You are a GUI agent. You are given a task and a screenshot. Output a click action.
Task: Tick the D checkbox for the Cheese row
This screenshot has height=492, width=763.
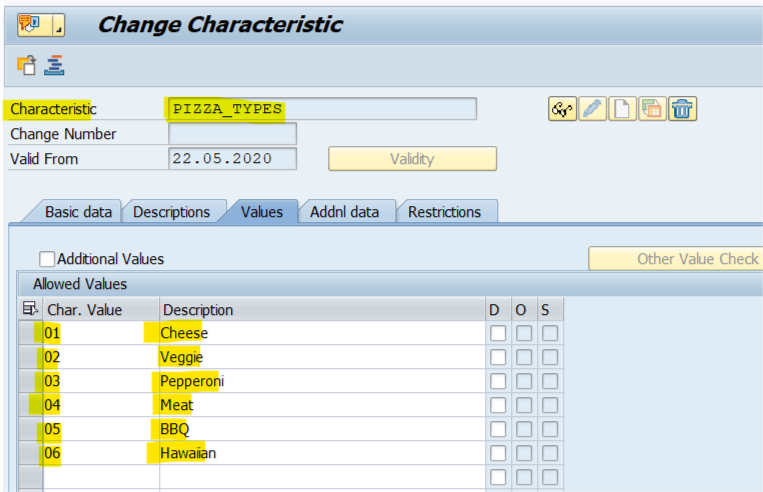click(x=498, y=333)
